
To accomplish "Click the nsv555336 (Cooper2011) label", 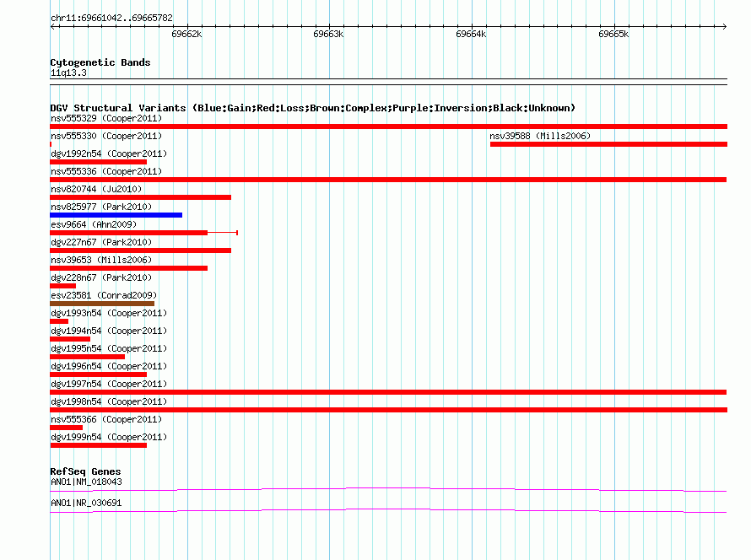I will (106, 171).
